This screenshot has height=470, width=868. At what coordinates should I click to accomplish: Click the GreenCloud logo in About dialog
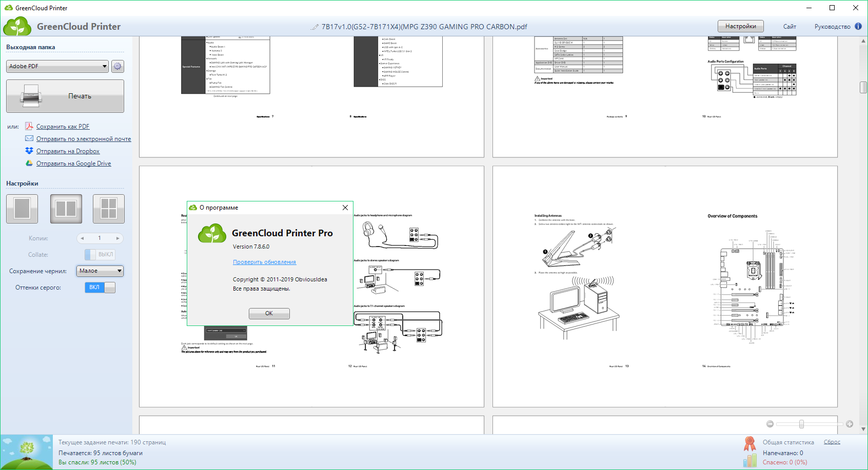coord(212,233)
